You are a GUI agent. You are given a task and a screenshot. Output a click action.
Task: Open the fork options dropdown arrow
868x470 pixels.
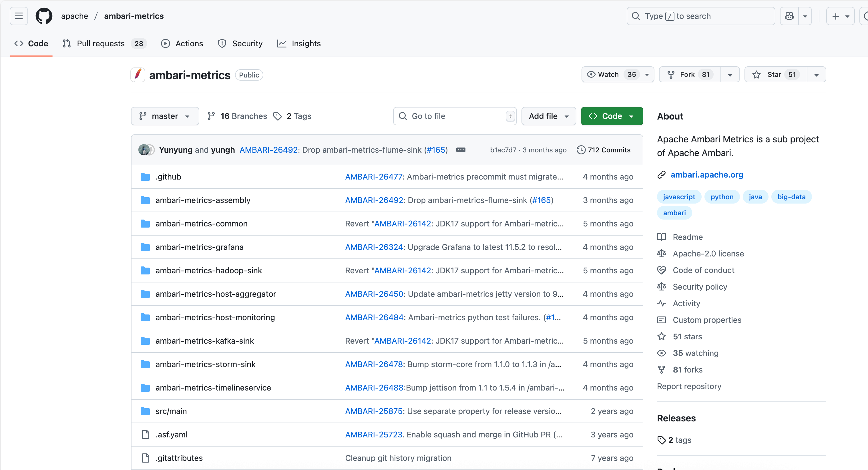point(730,74)
